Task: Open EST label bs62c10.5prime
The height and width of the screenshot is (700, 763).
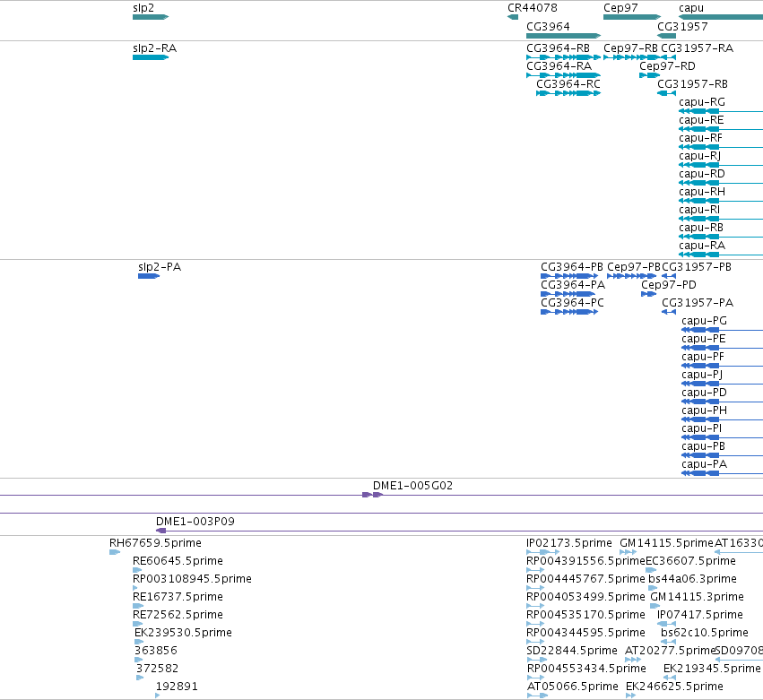Action: tap(705, 634)
